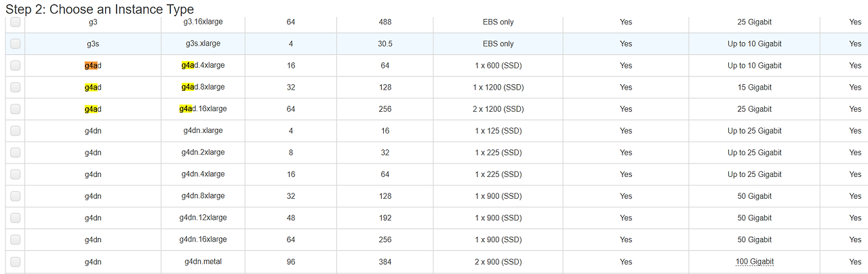868x274 pixels.
Task: Select the g4dn.metal instance checkbox
Action: 15,261
